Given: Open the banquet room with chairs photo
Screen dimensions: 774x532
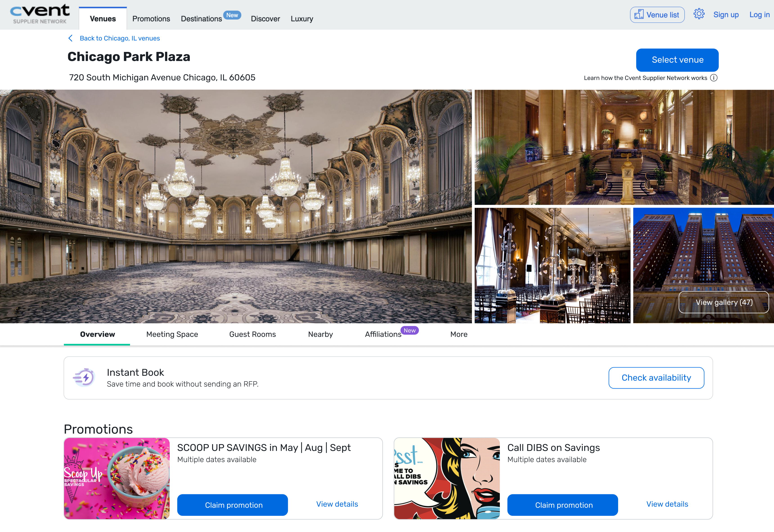Looking at the screenshot, I should coord(552,266).
